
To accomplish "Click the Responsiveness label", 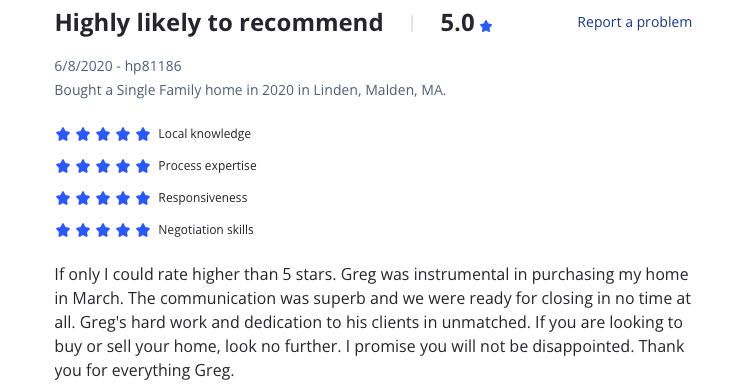I will (x=202, y=198).
